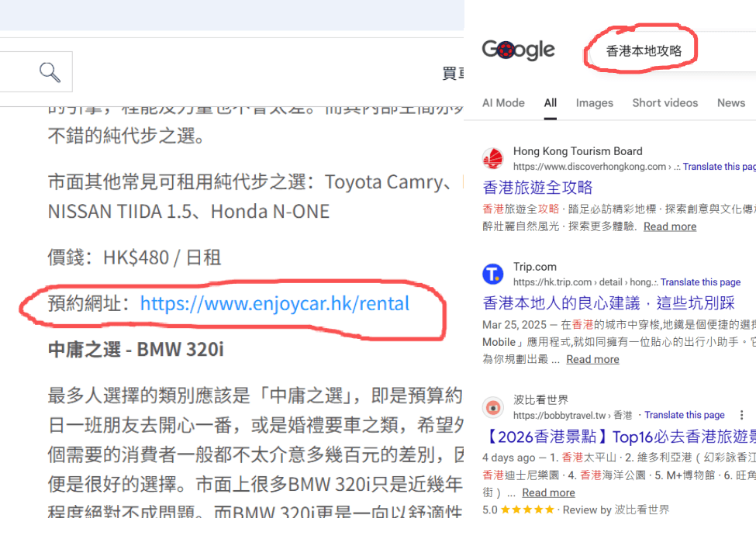The image size is (756, 539).
Task: Click the Trip.com site name text
Action: pyautogui.click(x=535, y=267)
